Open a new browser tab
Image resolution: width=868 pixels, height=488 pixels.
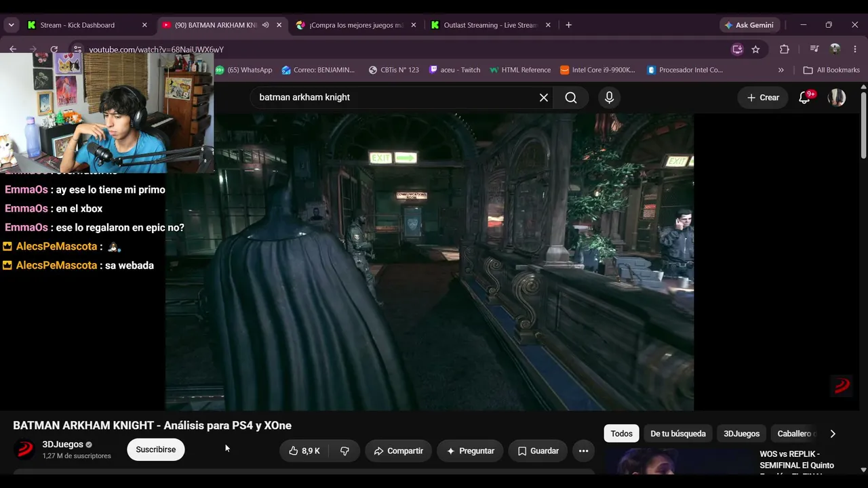coord(568,25)
